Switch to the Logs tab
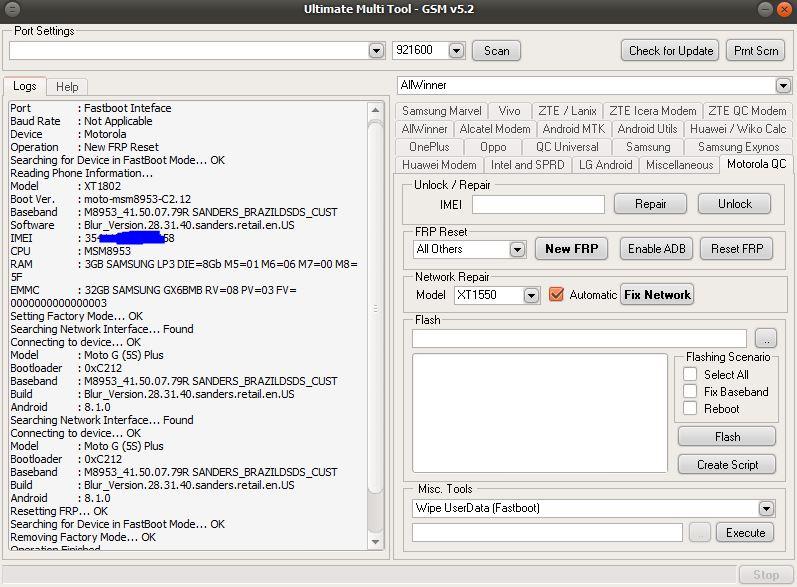The image size is (797, 587). click(x=24, y=86)
